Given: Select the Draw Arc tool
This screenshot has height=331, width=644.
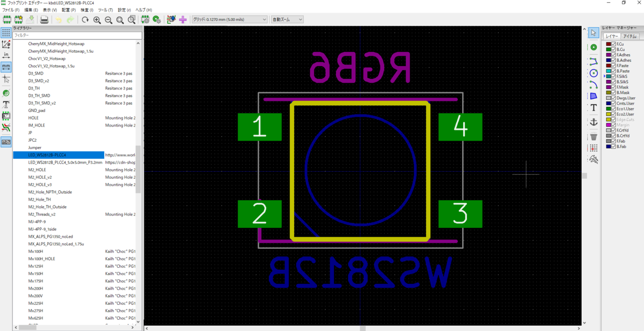Looking at the screenshot, I should tap(594, 84).
